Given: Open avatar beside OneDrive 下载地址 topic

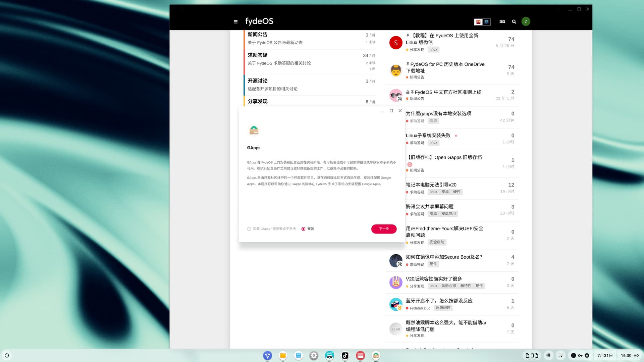Looking at the screenshot, I should tap(396, 70).
